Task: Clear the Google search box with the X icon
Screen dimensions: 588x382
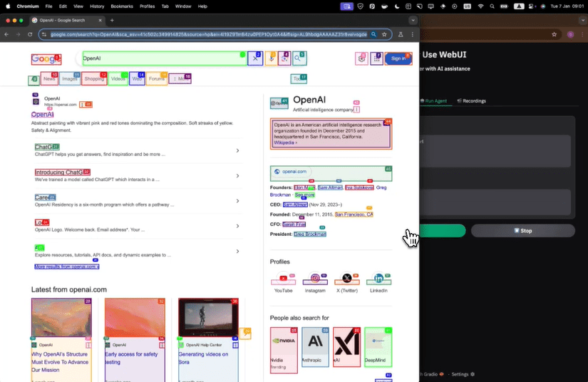Action: (255, 58)
